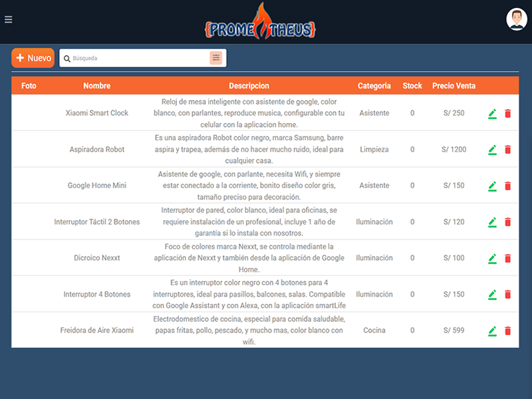Sort by Precio Venta column header
532x399 pixels.
[454, 86]
